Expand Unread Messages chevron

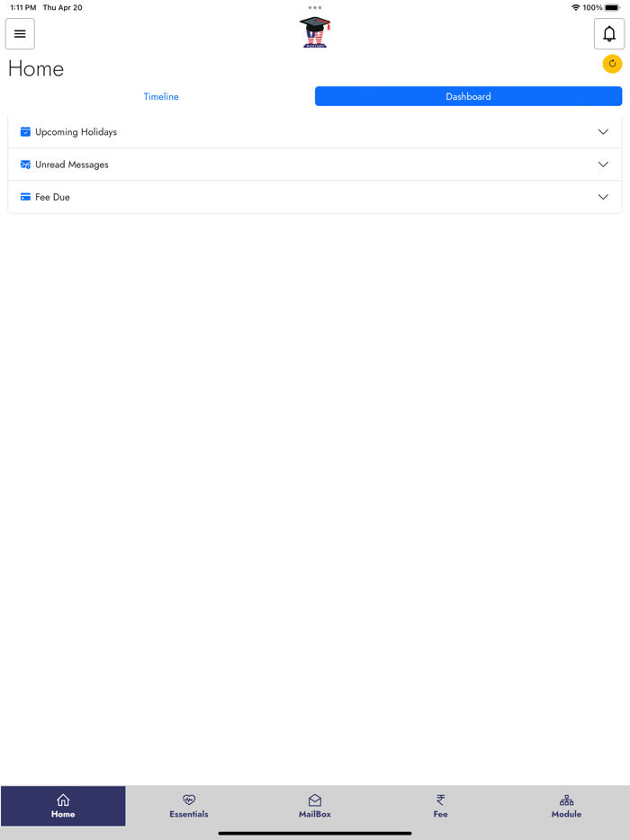603,165
